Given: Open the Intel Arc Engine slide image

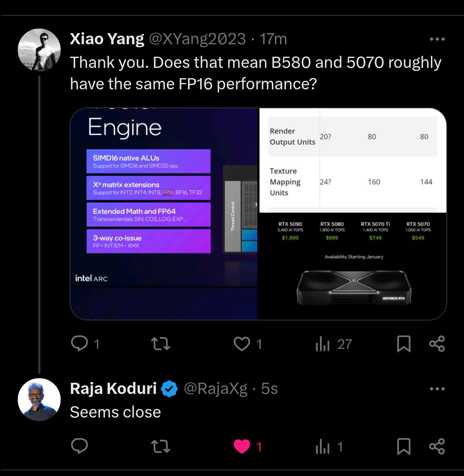Looking at the screenshot, I should click(x=164, y=214).
